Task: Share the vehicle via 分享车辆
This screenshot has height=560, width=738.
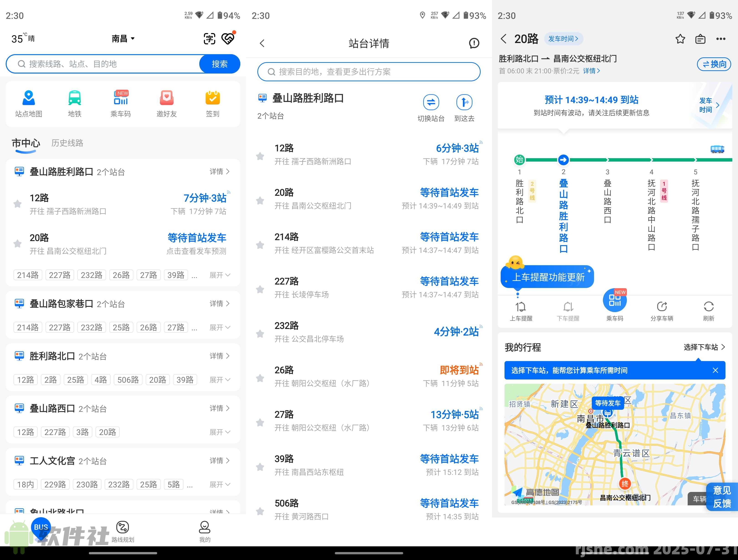Action: (x=662, y=310)
